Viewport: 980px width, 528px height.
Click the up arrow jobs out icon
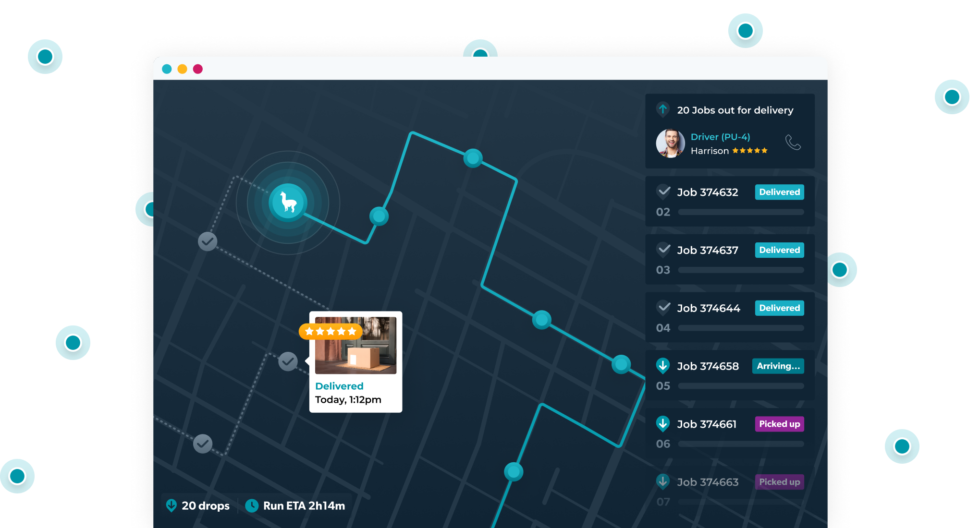click(663, 109)
